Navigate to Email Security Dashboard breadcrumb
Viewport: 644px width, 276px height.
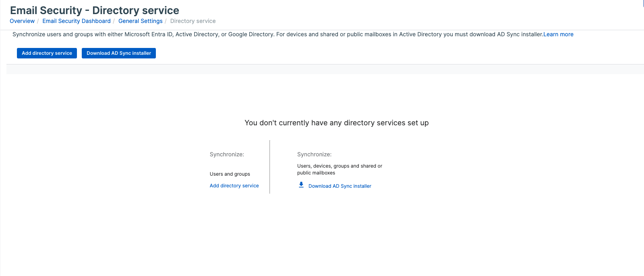tap(77, 21)
